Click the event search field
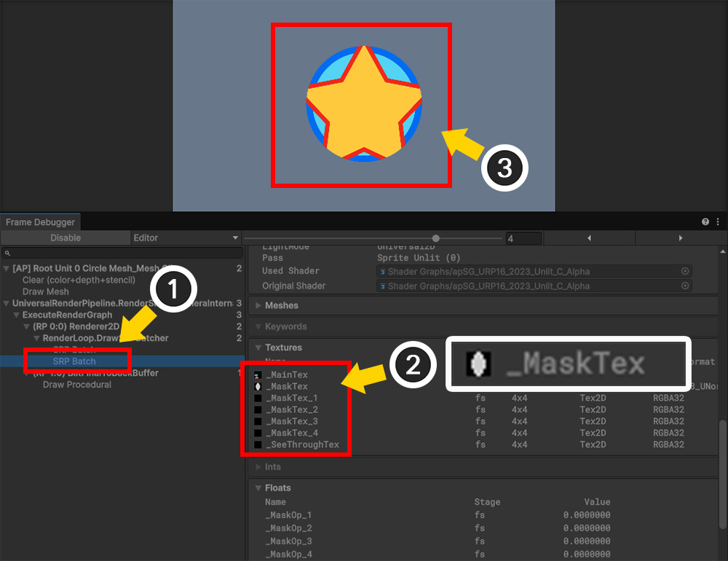The image size is (728, 561). tap(122, 253)
